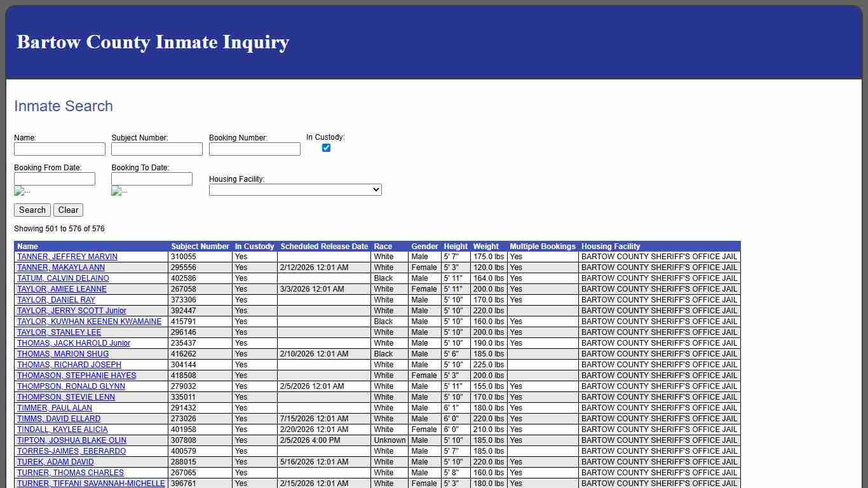Uncheck the In Custody checkbox
The width and height of the screenshot is (868, 488).
326,147
